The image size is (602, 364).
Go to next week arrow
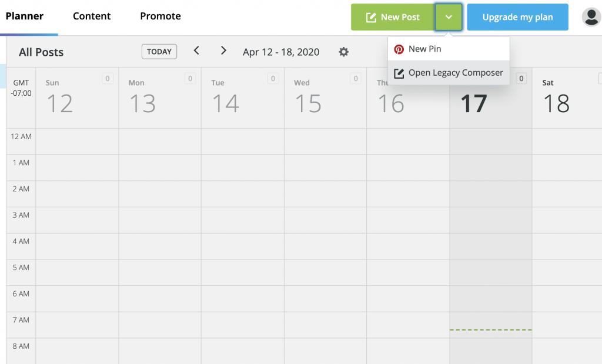[x=223, y=50]
